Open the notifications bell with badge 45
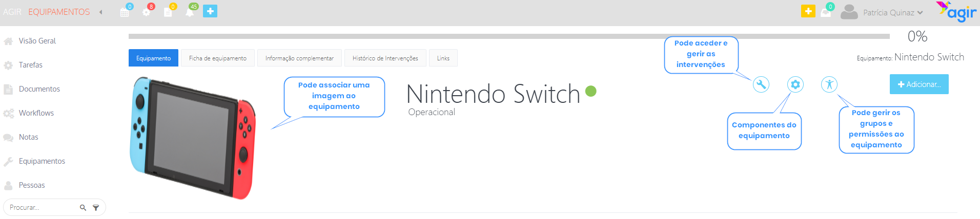 (x=190, y=12)
